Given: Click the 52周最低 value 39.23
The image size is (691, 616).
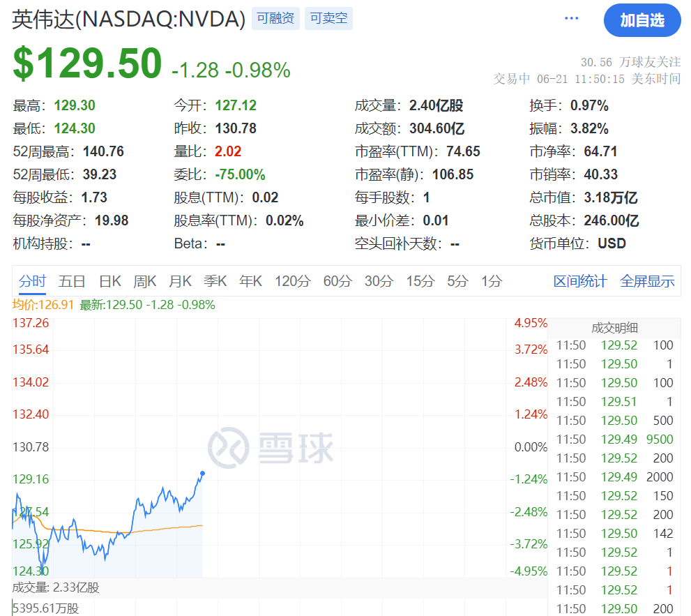Looking at the screenshot, I should [x=100, y=174].
